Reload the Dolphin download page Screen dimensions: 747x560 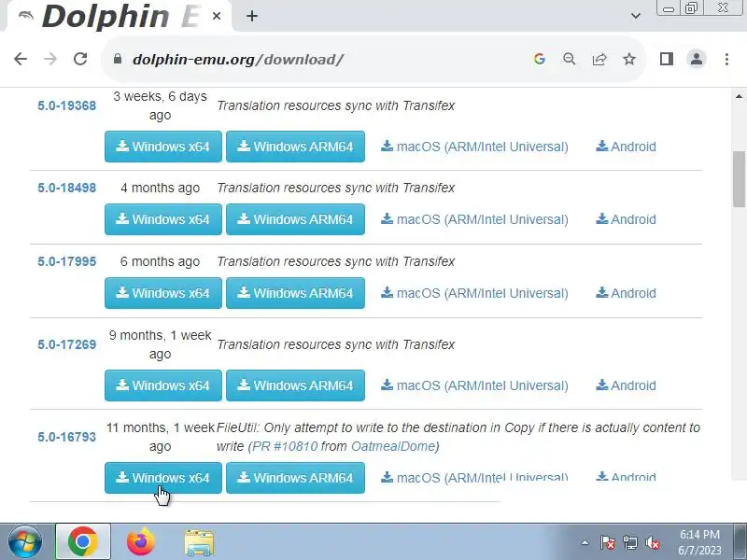point(80,59)
